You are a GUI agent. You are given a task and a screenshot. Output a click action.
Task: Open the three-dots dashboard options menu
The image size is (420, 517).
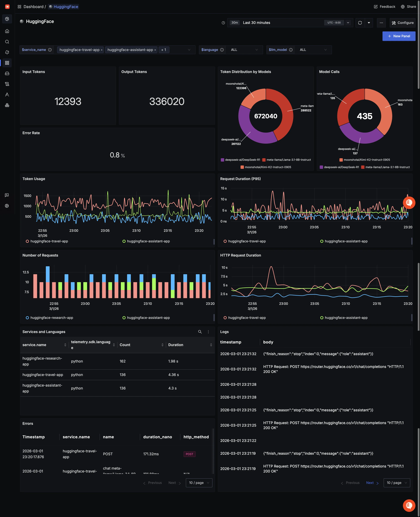[x=381, y=23]
